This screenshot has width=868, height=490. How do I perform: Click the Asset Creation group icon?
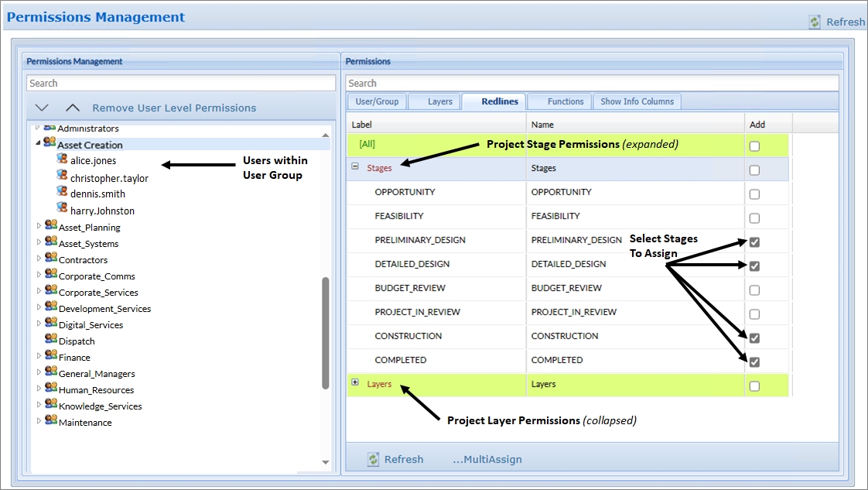click(50, 143)
